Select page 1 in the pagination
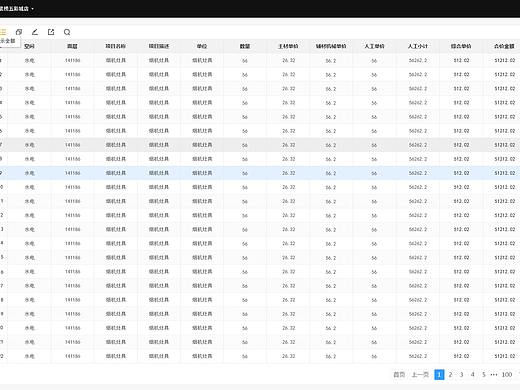Viewport: 520px width, 390px height. click(439, 375)
